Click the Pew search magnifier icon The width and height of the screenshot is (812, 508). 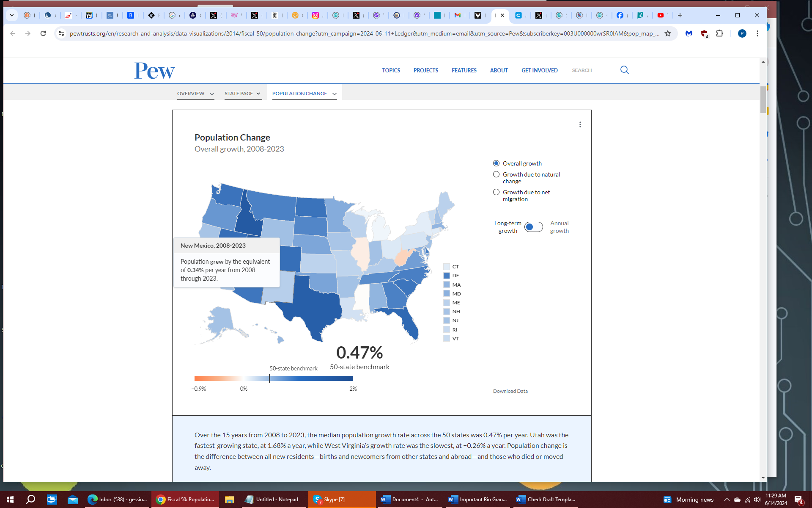[624, 70]
